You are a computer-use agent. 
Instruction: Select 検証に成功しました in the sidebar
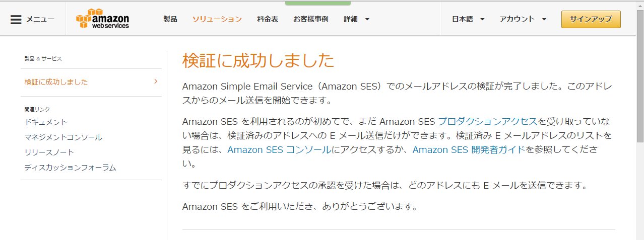pos(56,82)
